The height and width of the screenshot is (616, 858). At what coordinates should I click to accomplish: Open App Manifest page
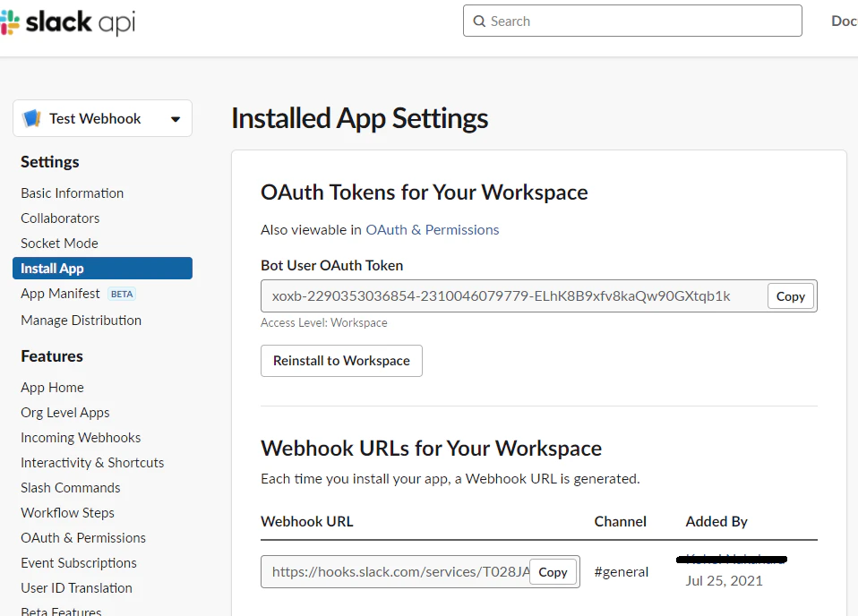pos(60,294)
